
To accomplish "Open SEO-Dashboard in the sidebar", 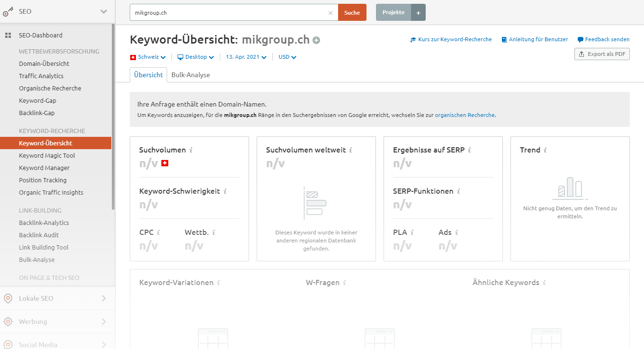I will coord(41,36).
